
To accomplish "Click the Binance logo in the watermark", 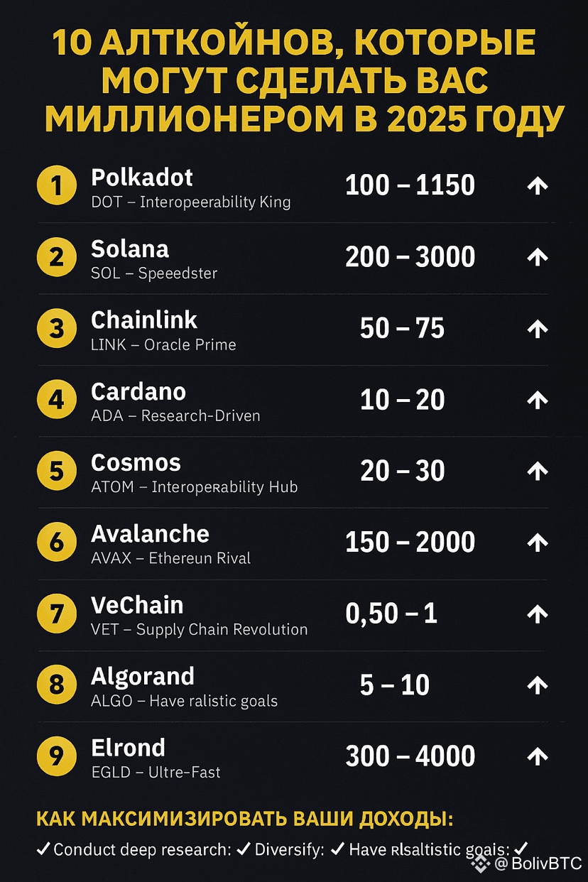I will click(x=482, y=864).
